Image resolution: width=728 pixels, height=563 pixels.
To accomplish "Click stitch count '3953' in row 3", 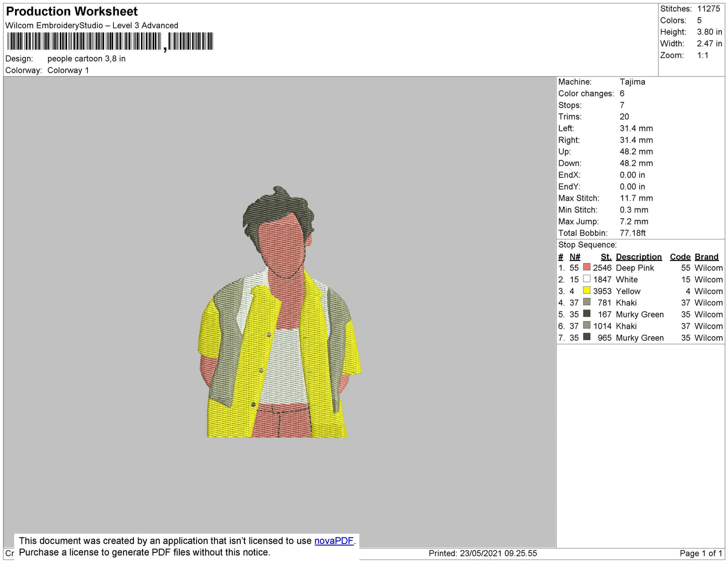I will tap(602, 291).
